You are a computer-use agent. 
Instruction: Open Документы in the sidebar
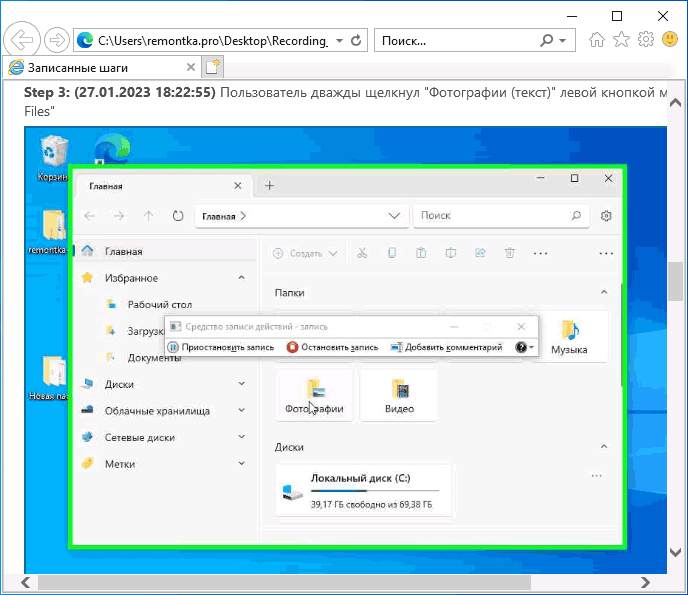coord(154,358)
